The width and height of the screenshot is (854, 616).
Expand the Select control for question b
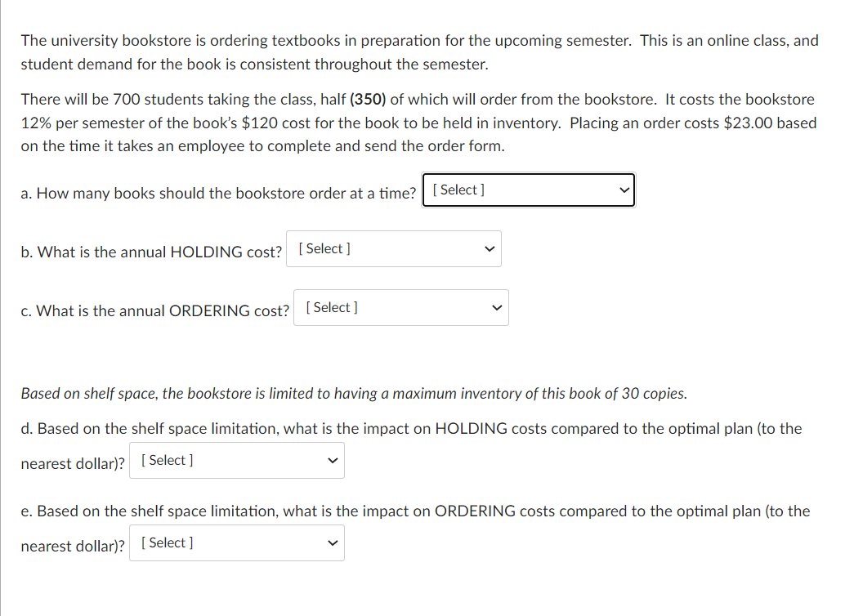393,248
